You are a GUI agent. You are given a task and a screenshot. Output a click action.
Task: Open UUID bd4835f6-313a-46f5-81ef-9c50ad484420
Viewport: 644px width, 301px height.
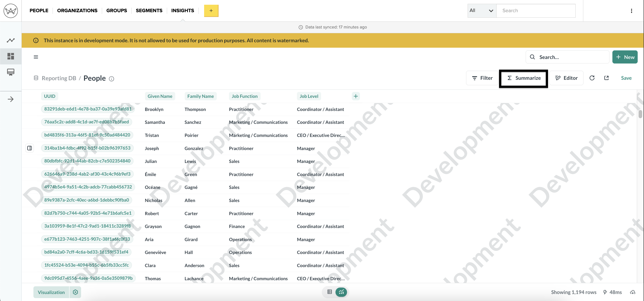[x=87, y=135]
